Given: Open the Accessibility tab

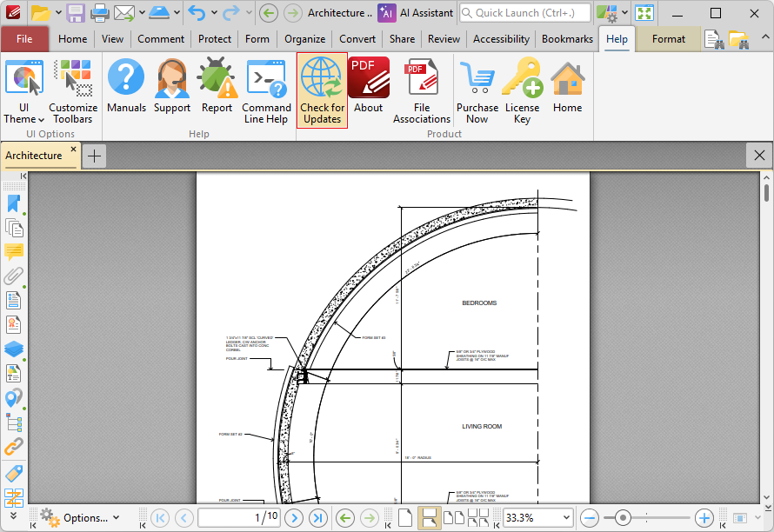Looking at the screenshot, I should 501,39.
